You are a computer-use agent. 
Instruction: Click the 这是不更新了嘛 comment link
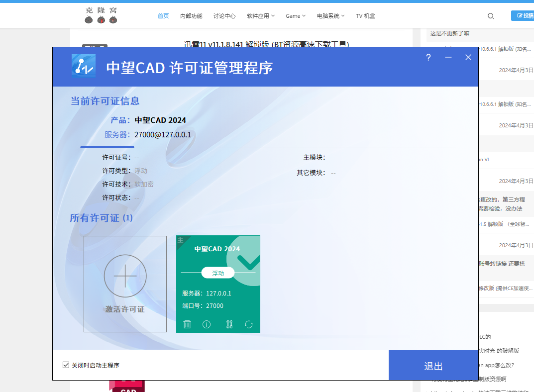click(449, 33)
